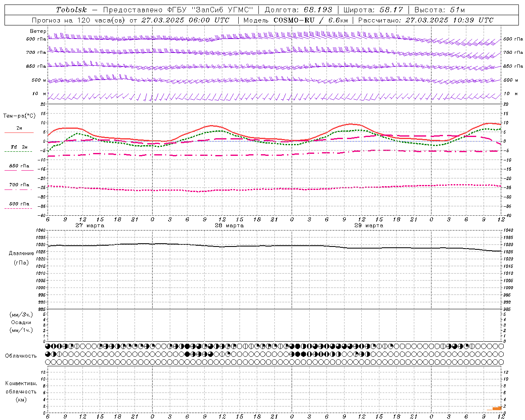Click the 27 марта date label
525x420 pixels.
click(90, 226)
